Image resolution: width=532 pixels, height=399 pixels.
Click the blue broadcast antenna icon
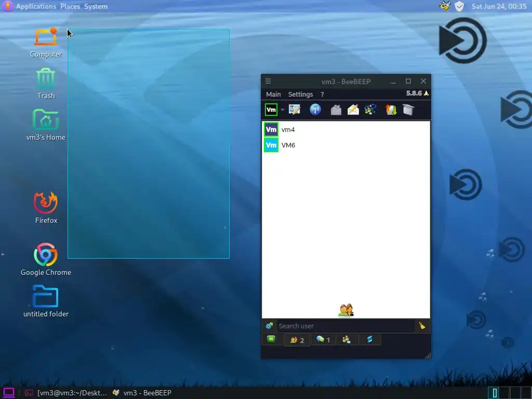(x=315, y=110)
